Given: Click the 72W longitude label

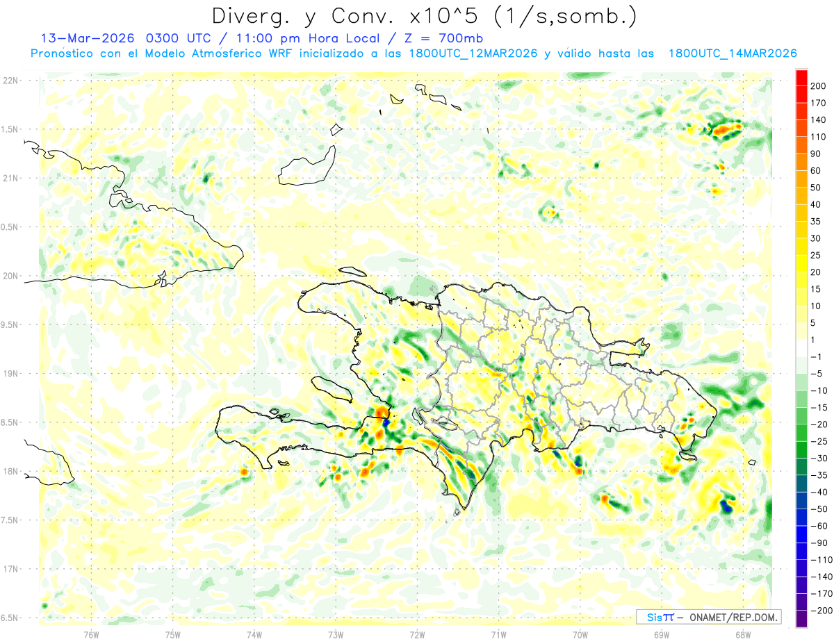Looking at the screenshot, I should click(x=417, y=634).
